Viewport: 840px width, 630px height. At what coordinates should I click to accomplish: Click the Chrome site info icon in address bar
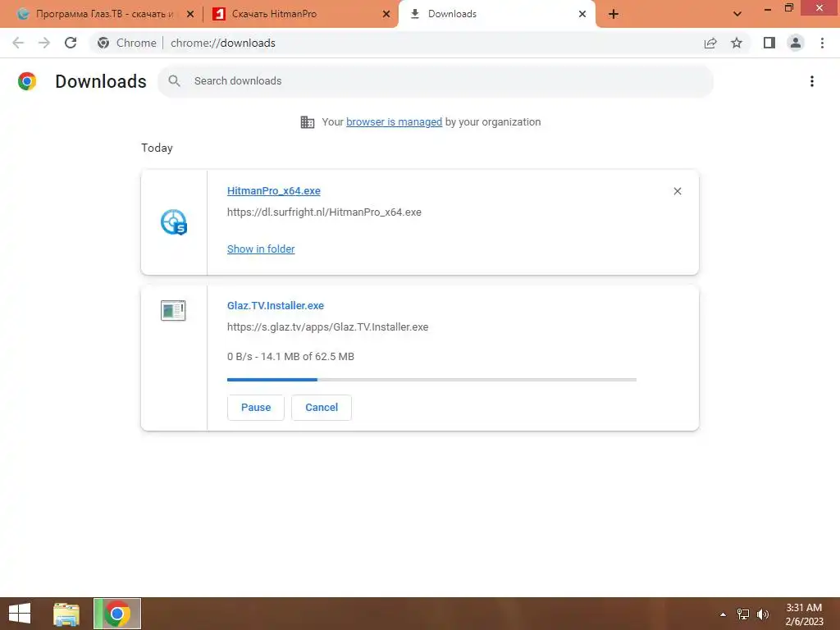pyautogui.click(x=103, y=43)
